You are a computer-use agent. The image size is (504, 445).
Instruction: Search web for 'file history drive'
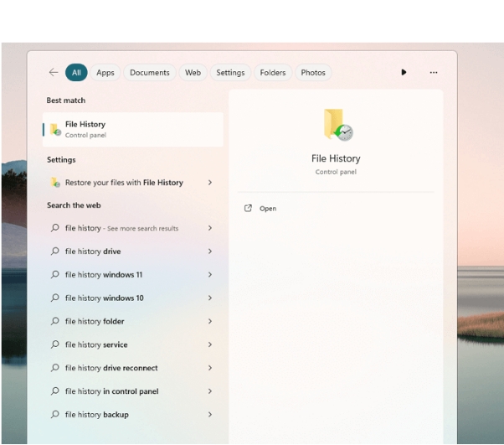pyautogui.click(x=93, y=251)
